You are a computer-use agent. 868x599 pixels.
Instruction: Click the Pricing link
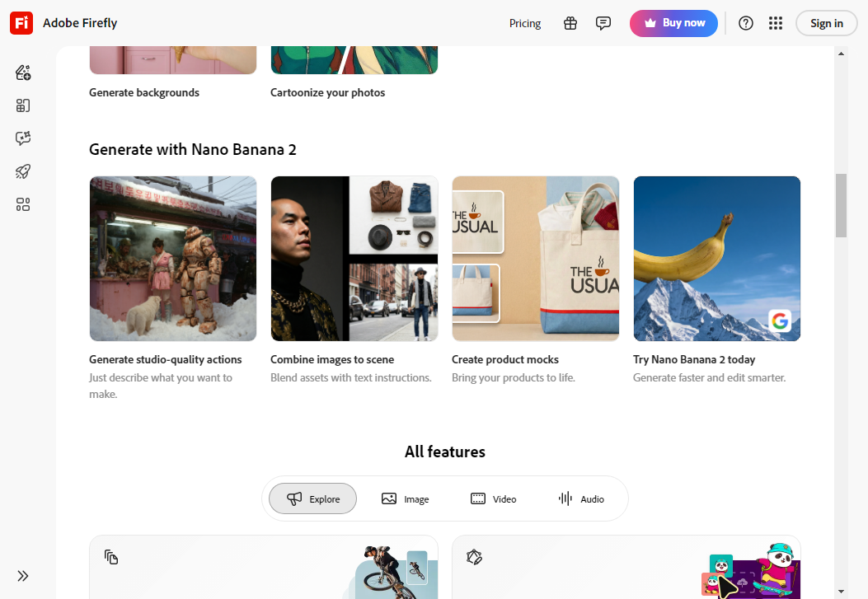525,23
